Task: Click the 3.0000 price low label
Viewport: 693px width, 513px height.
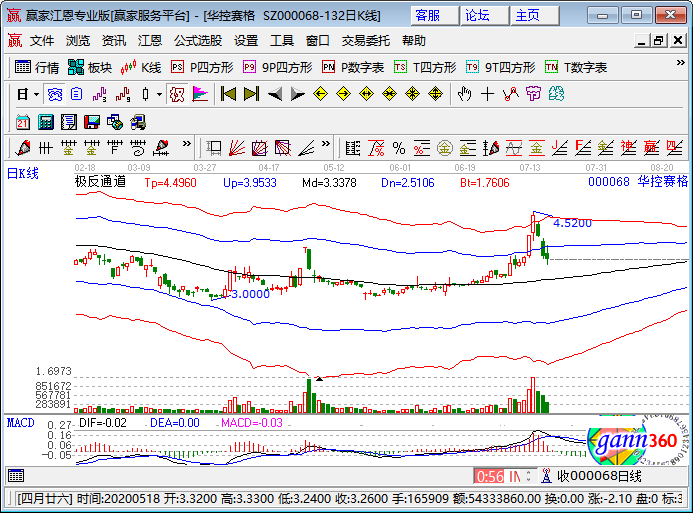Action: coord(251,294)
